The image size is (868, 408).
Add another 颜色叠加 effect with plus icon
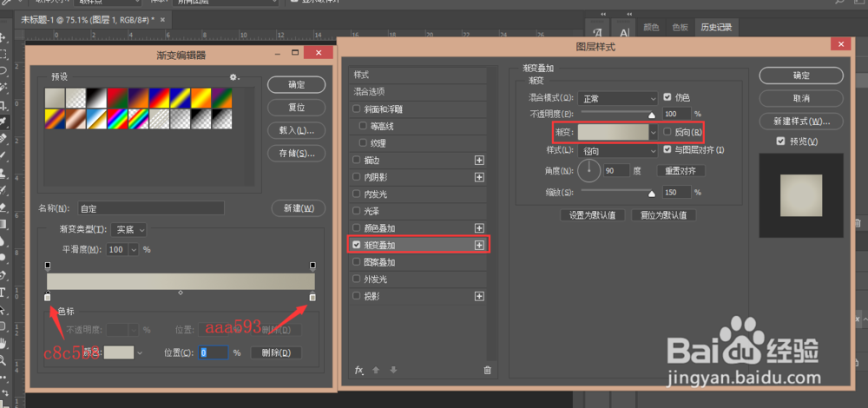(x=479, y=228)
